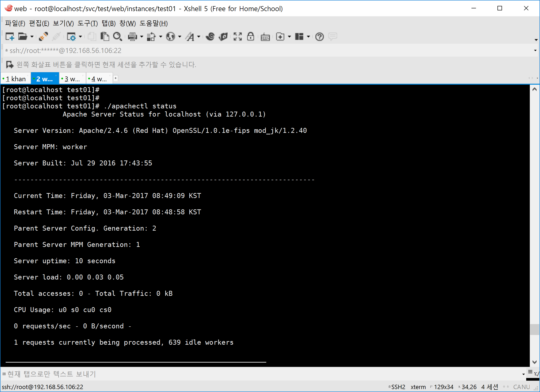Expand the address bar dropdown arrow

535,50
